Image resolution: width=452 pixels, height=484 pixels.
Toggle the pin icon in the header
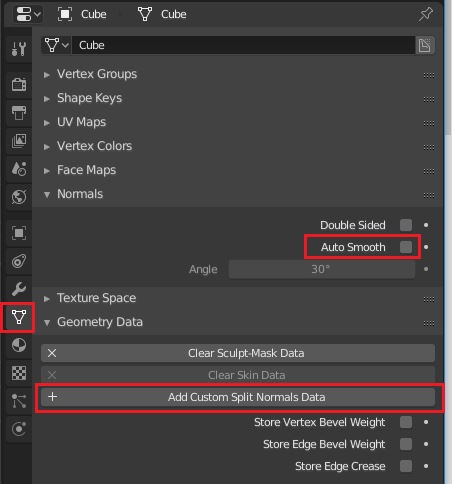click(425, 14)
